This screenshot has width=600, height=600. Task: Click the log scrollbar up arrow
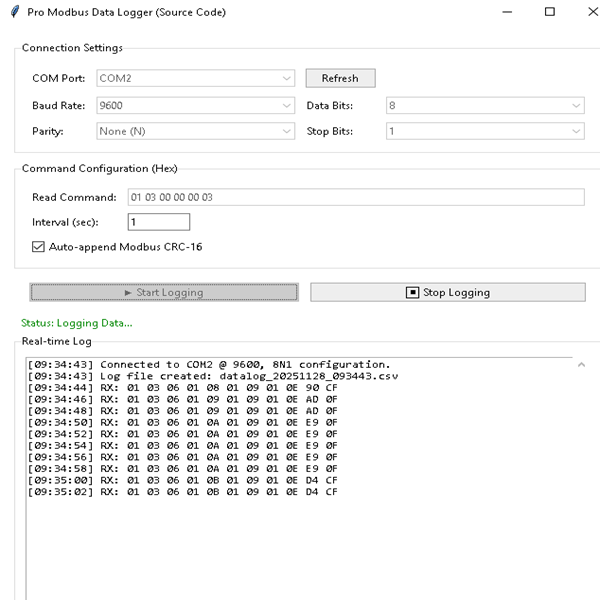[x=581, y=365]
